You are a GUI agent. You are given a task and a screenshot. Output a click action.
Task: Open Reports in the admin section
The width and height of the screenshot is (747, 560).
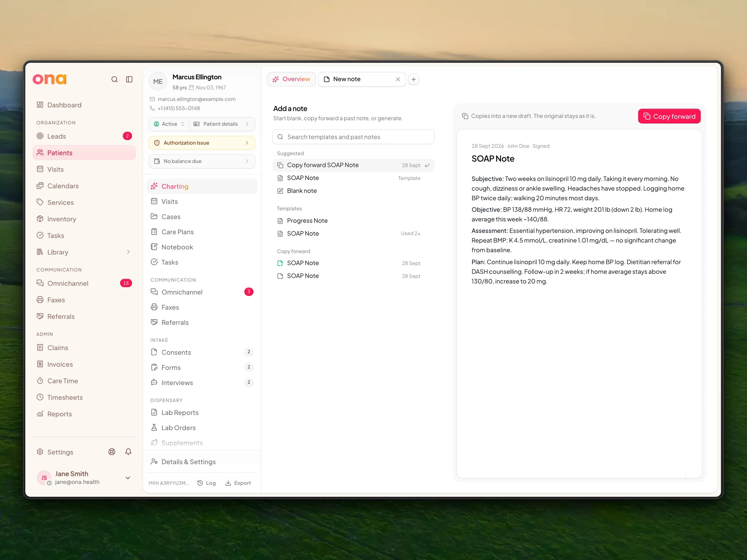(x=84, y=414)
